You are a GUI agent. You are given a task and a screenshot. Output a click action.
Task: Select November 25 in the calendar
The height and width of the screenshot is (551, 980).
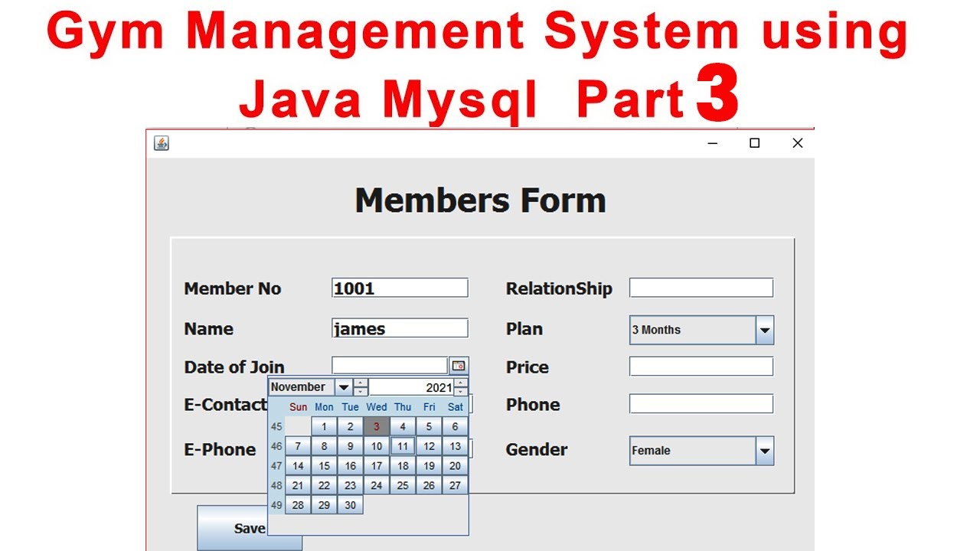tap(403, 486)
